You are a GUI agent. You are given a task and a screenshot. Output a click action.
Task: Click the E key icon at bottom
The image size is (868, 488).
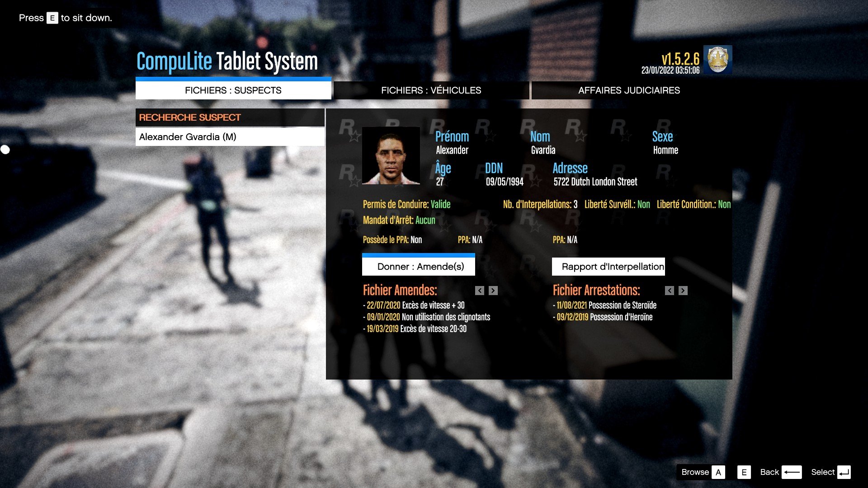point(744,472)
